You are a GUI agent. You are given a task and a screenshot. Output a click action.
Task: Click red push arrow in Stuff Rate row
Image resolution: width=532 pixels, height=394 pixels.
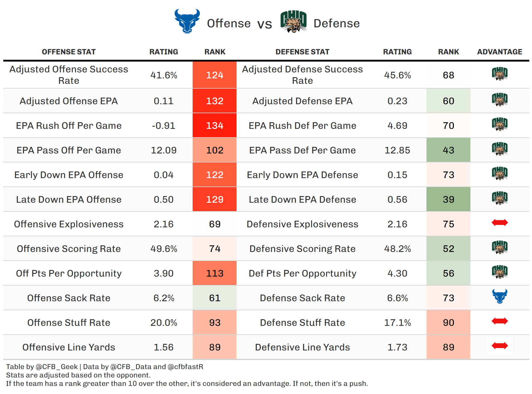[x=500, y=321]
